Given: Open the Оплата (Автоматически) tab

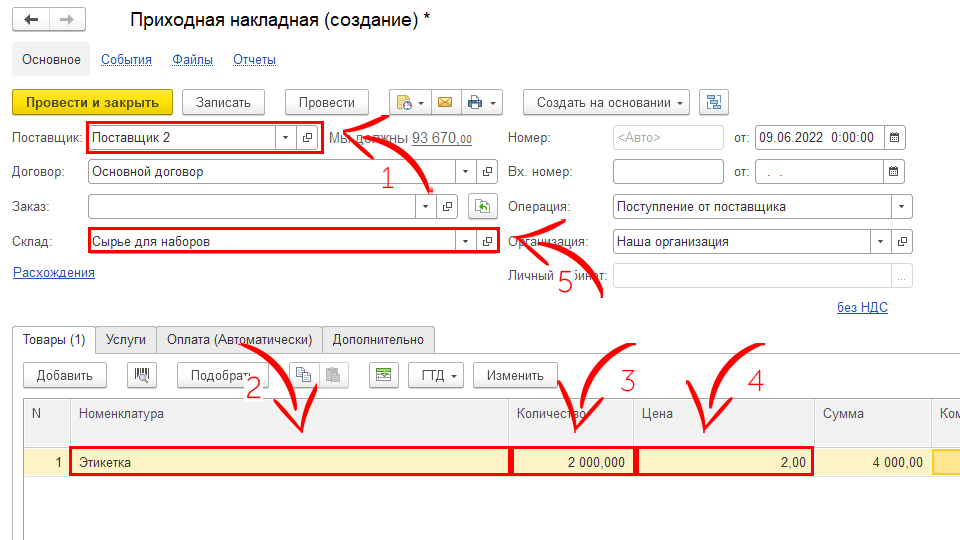Looking at the screenshot, I should point(239,339).
